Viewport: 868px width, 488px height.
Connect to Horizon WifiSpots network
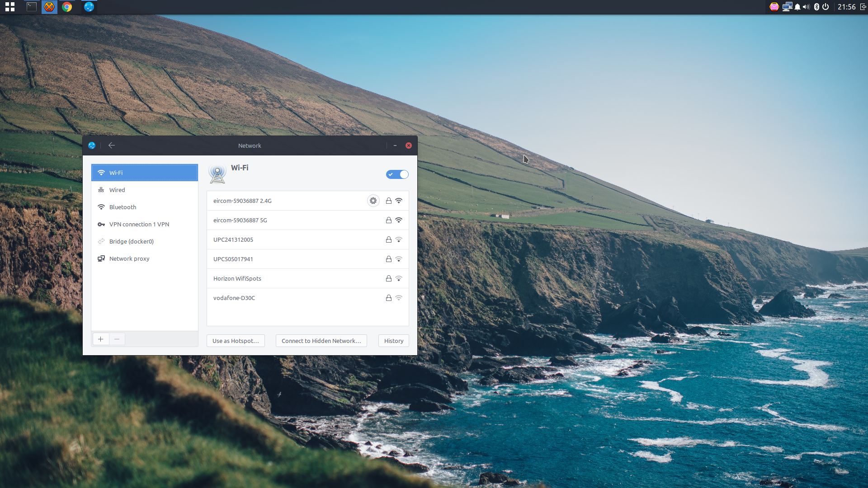point(308,278)
